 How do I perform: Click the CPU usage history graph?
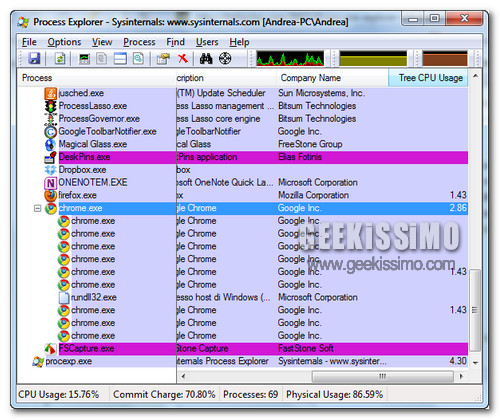[x=290, y=59]
